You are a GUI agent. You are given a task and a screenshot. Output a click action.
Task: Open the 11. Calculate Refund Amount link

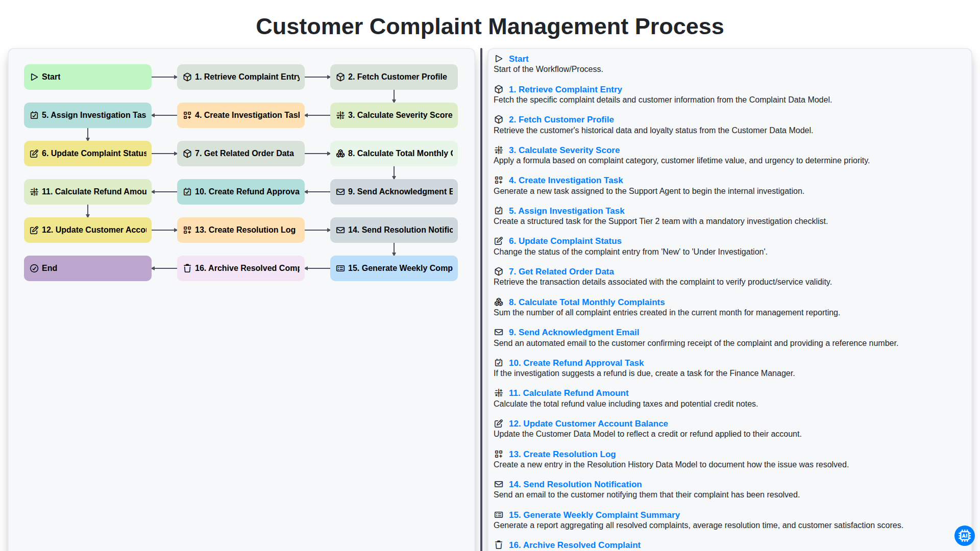click(x=569, y=393)
